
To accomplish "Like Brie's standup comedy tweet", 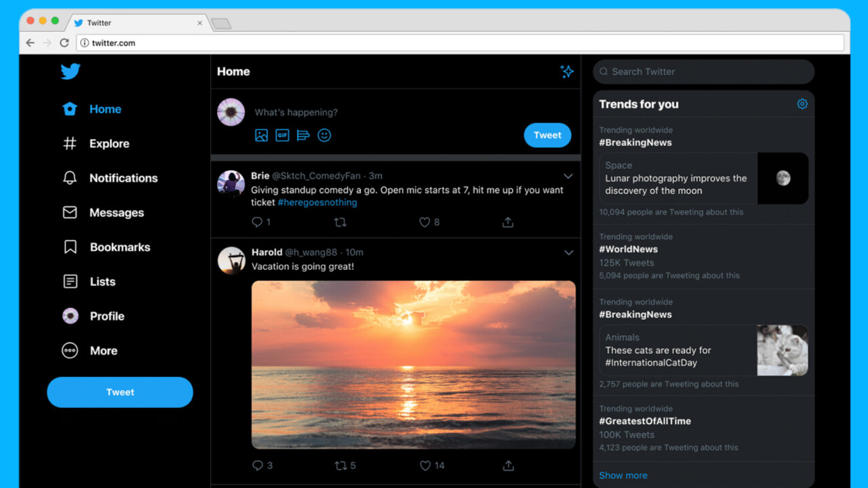I will pyautogui.click(x=425, y=222).
